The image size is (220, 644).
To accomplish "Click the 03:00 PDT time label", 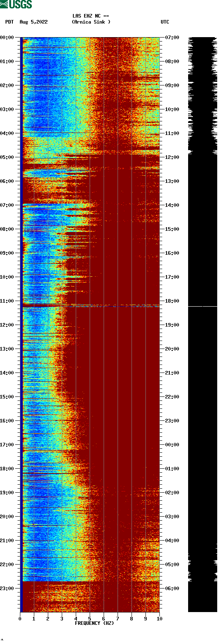I will pyautogui.click(x=7, y=109).
